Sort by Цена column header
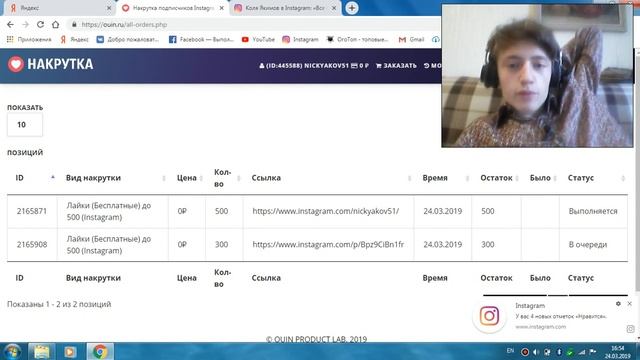 pyautogui.click(x=187, y=178)
